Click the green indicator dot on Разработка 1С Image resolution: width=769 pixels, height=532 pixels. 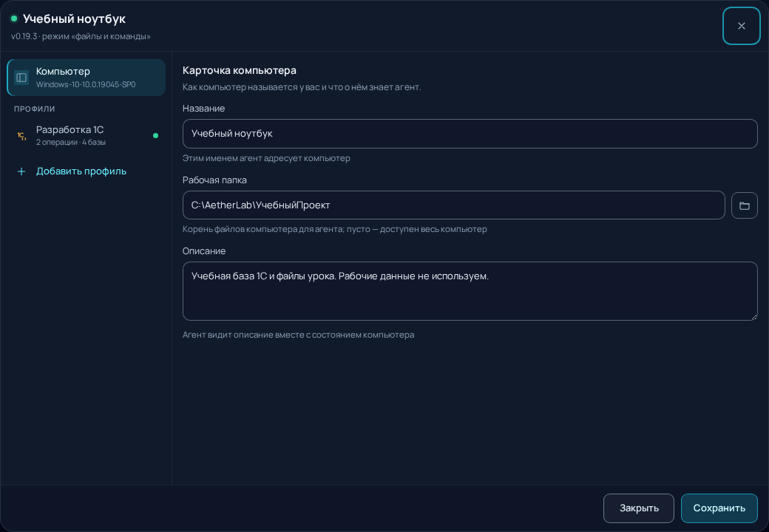(x=155, y=136)
